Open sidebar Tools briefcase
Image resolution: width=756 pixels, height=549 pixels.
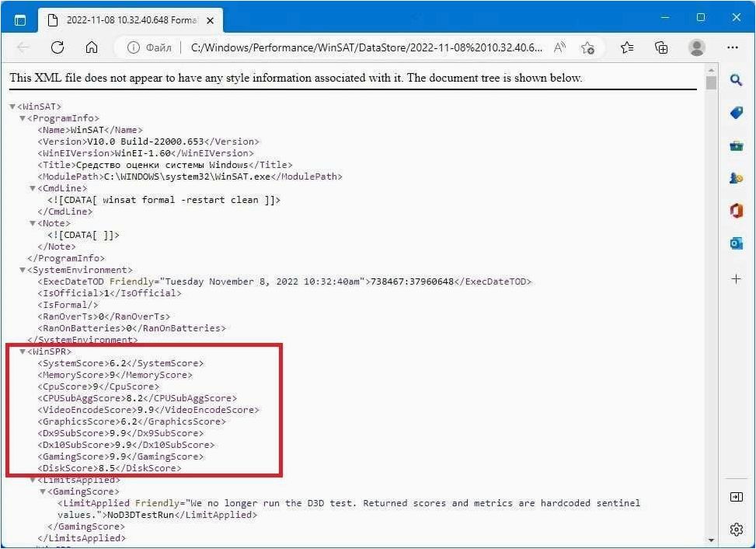736,145
